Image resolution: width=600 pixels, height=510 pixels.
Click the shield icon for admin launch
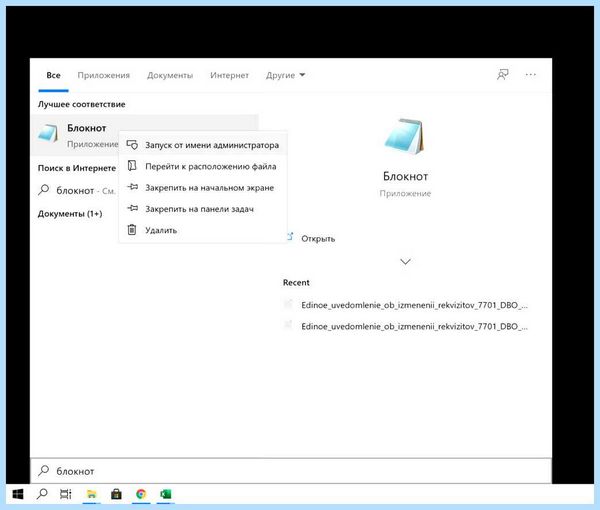click(x=132, y=145)
